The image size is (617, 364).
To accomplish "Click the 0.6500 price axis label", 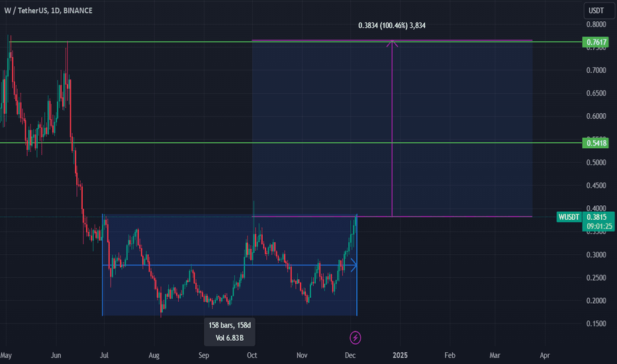I will pos(596,93).
